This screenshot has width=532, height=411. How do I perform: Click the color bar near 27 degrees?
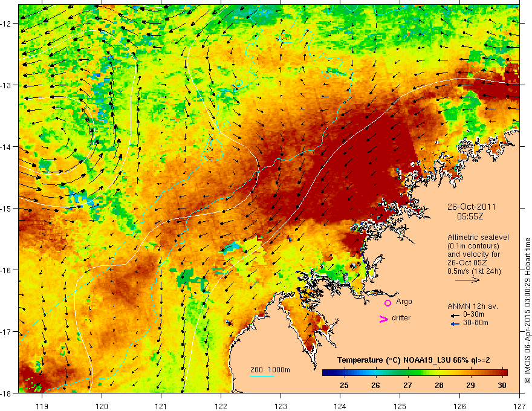408,373
